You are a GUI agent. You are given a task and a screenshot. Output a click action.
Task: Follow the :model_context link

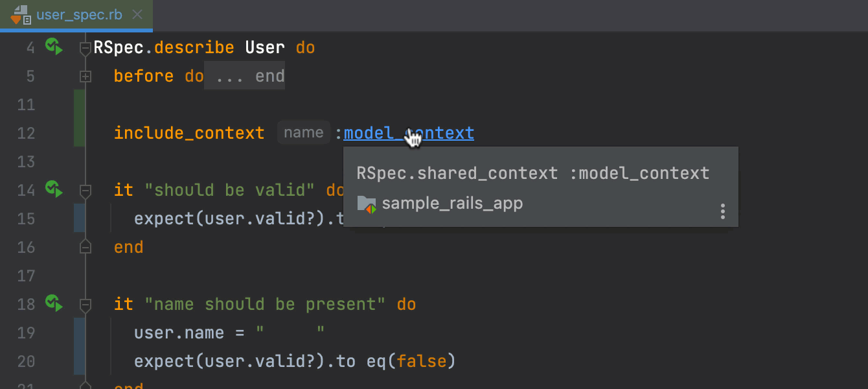coord(408,134)
